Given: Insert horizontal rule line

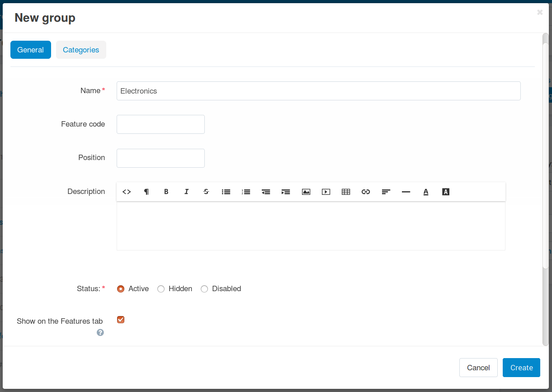Looking at the screenshot, I should (406, 192).
